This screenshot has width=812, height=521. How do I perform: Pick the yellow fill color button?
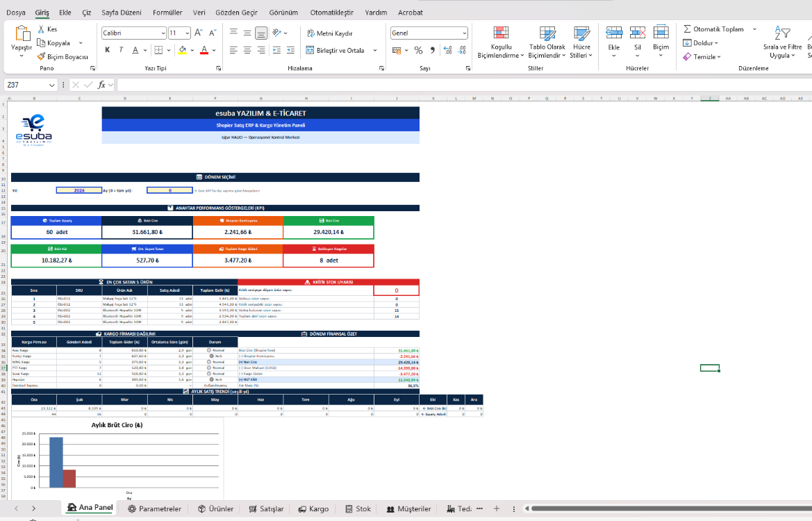pos(182,50)
